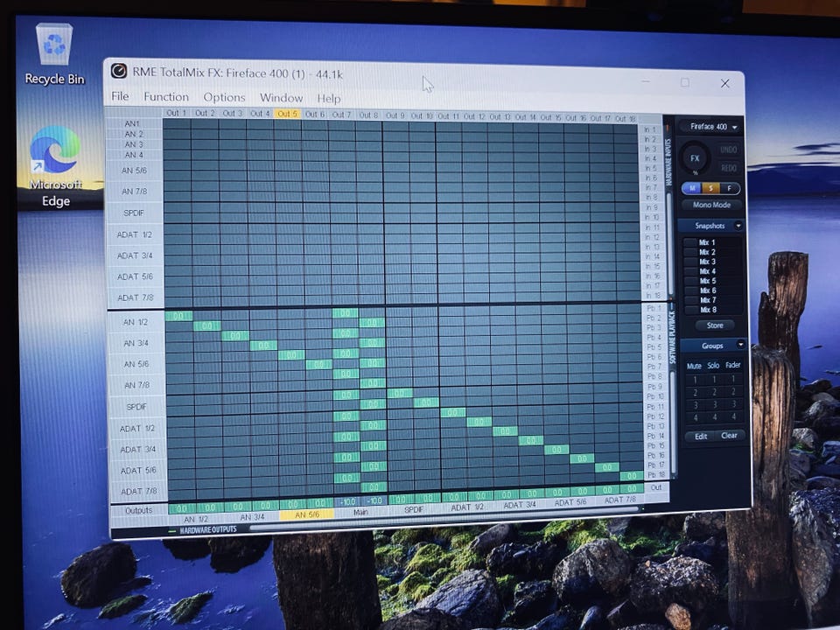Click the SPDIF output label at bottom
The height and width of the screenshot is (630, 840).
[414, 509]
